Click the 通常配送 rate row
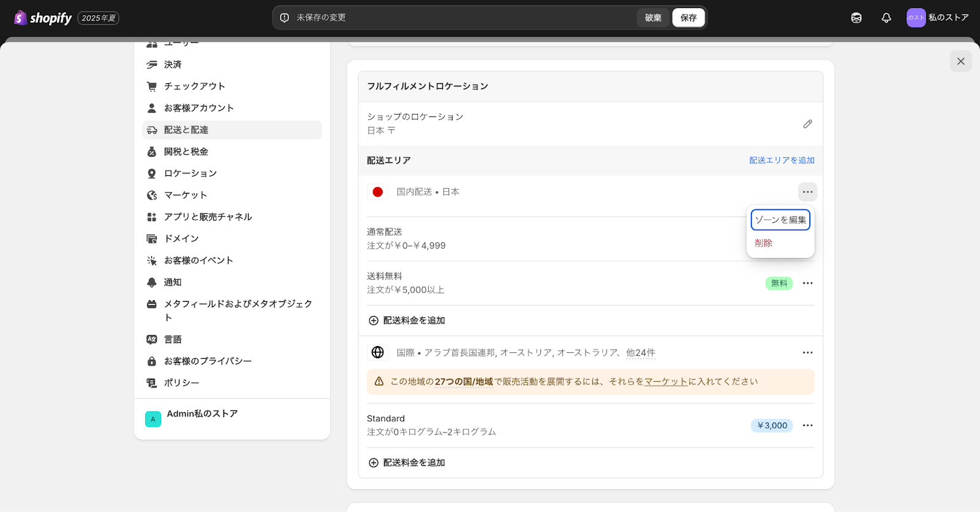Image resolution: width=980 pixels, height=512 pixels. tap(590, 239)
